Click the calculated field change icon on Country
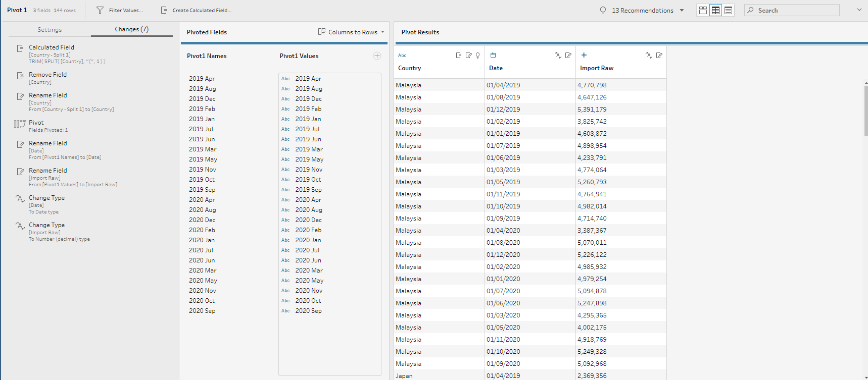 click(x=458, y=56)
